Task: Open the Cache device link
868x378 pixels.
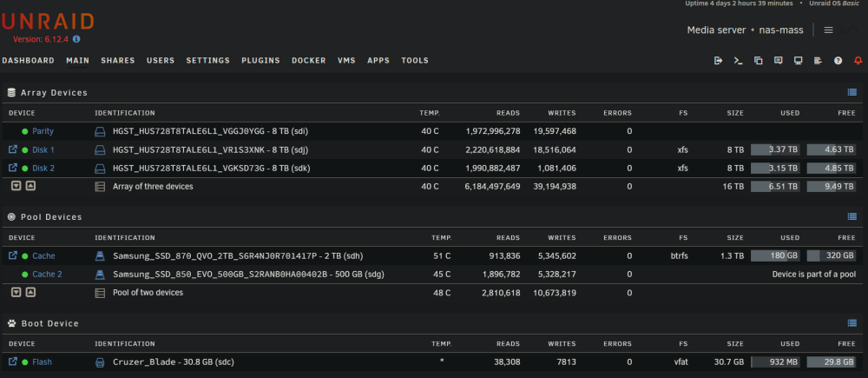Action: [x=43, y=256]
